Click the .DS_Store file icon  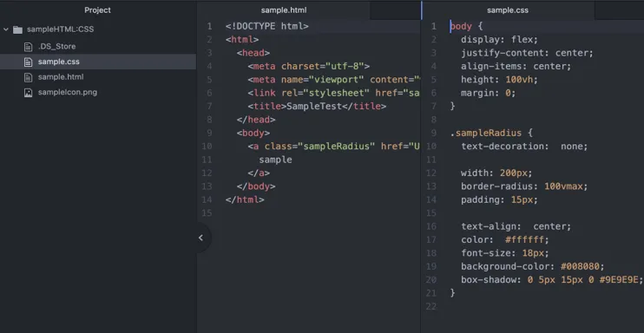(28, 47)
